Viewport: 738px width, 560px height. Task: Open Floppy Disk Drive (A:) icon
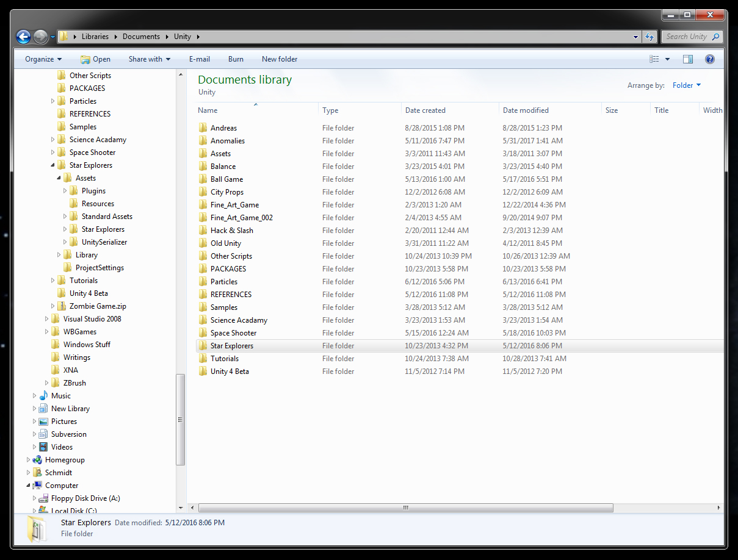43,498
